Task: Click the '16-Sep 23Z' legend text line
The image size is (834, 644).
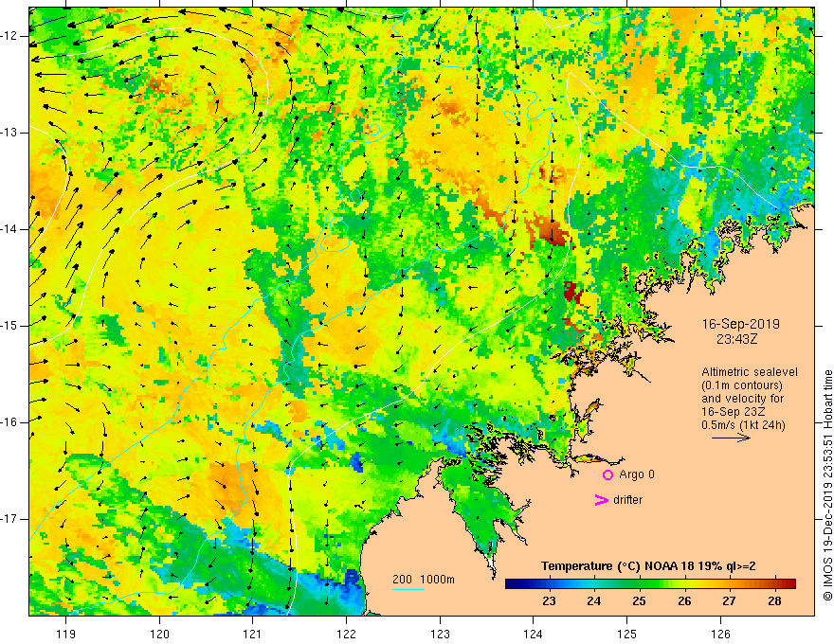Action: (735, 412)
